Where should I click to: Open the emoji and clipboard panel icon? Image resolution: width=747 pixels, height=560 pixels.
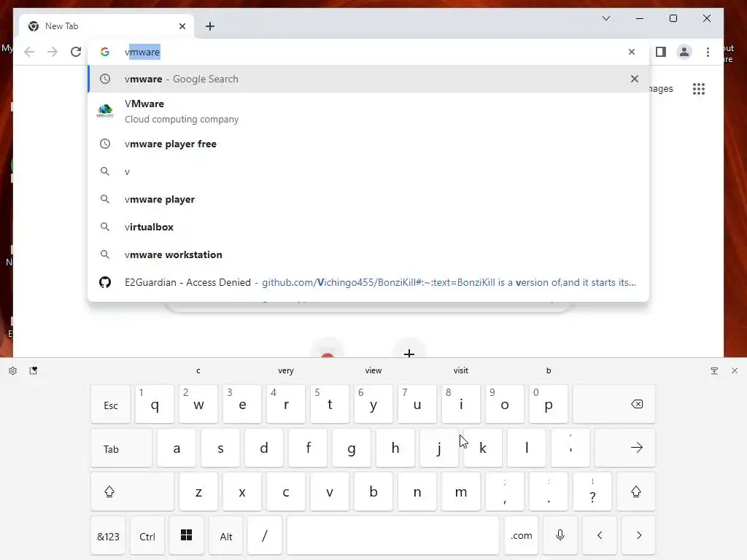tap(34, 370)
